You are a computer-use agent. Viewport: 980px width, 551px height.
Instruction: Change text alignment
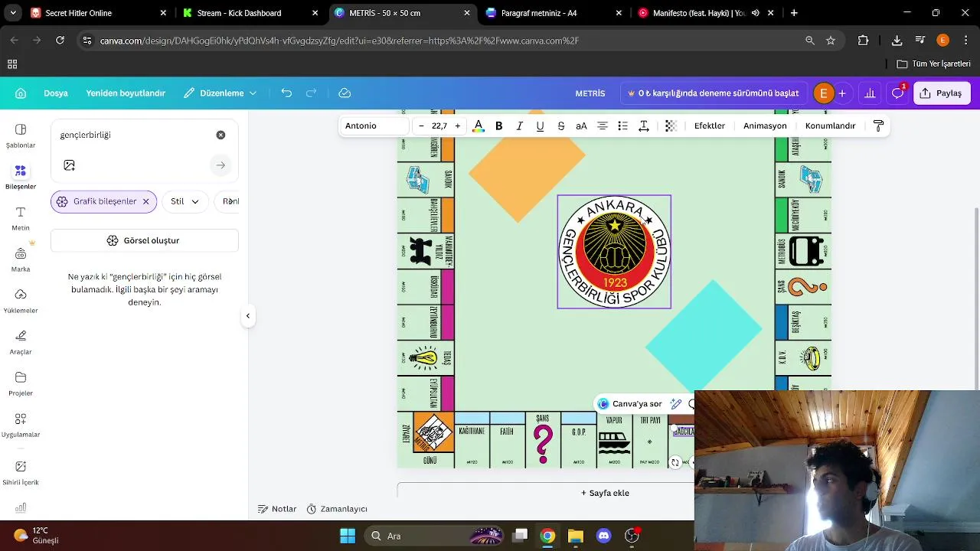coord(603,126)
